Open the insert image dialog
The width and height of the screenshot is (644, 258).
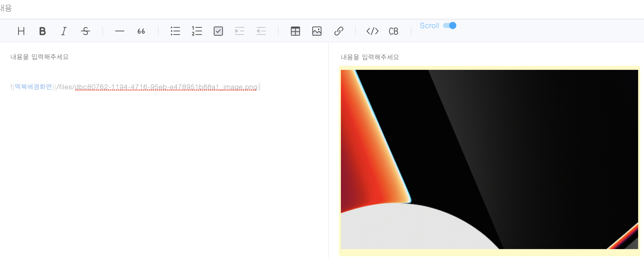(317, 31)
